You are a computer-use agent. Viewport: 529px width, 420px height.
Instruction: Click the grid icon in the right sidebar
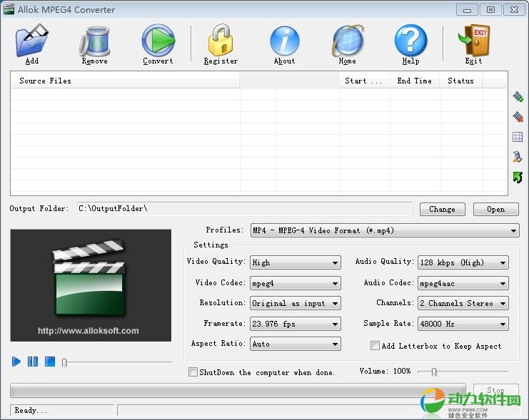point(518,137)
